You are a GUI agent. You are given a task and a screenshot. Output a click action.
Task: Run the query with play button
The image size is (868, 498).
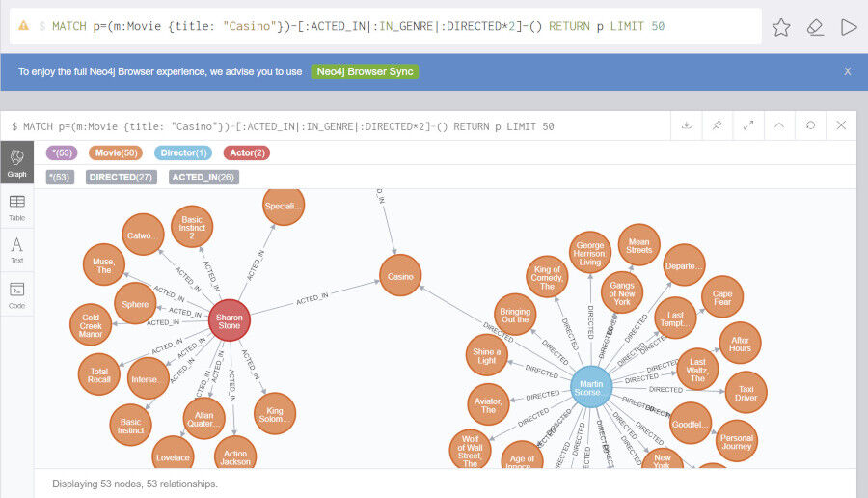(849, 27)
